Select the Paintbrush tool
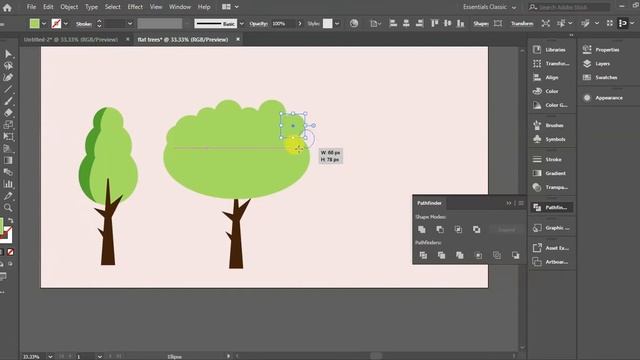 (x=8, y=101)
